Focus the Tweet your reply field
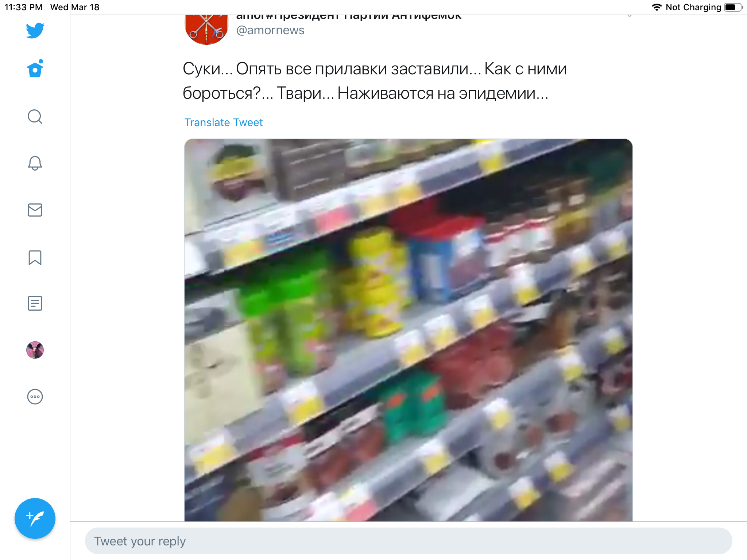The height and width of the screenshot is (560, 747). [x=409, y=541]
